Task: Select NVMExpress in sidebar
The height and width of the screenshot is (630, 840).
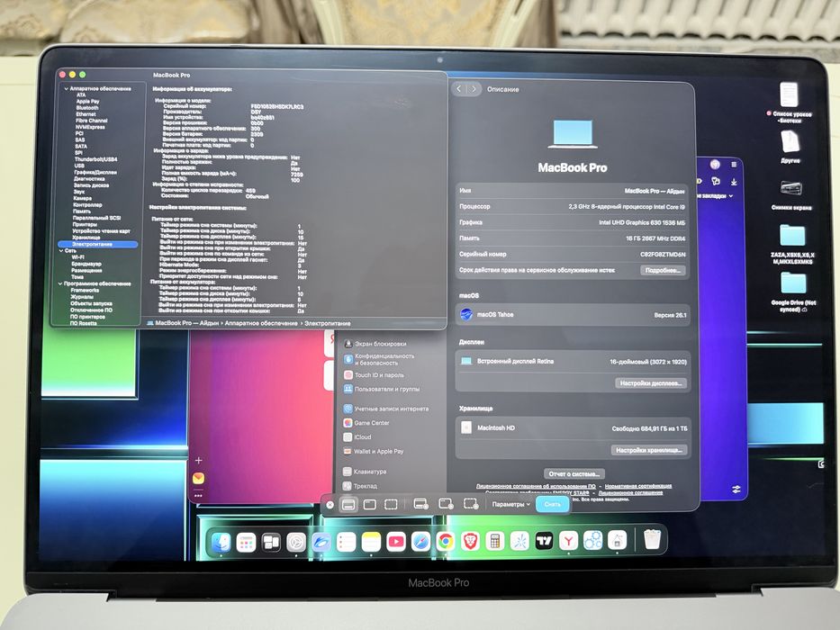Action: [x=90, y=127]
